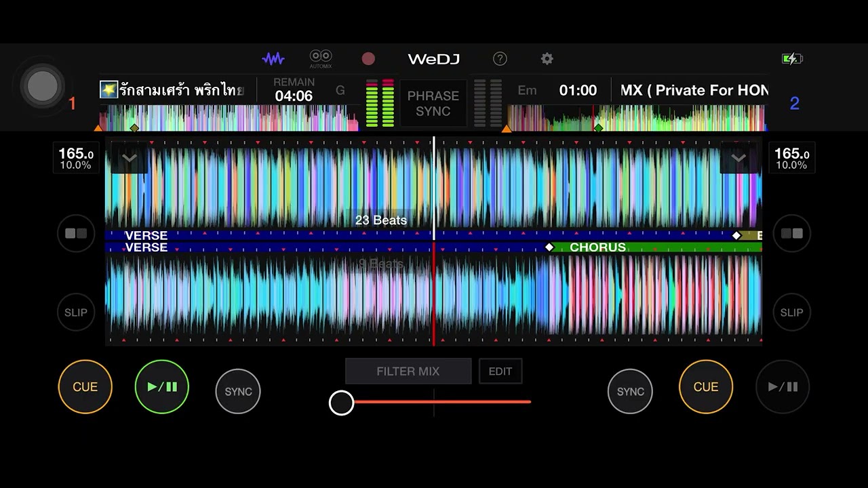Viewport: 868px width, 488px height.
Task: Toggle deck 2 beat jump pad button
Action: pyautogui.click(x=791, y=233)
